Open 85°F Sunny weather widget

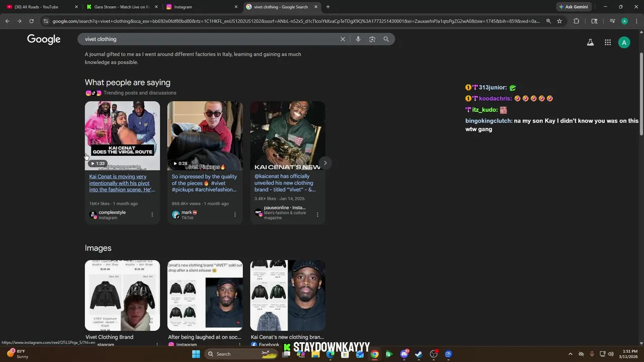(17, 354)
